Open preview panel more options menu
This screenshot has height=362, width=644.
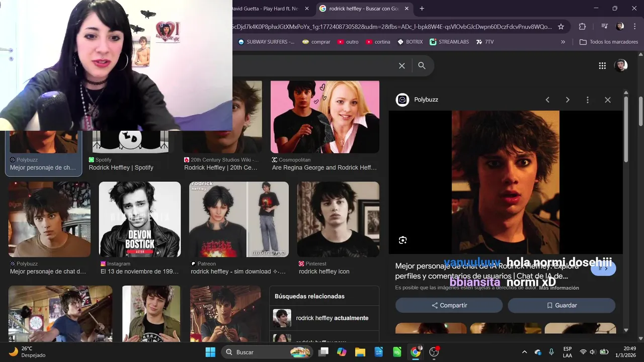587,100
